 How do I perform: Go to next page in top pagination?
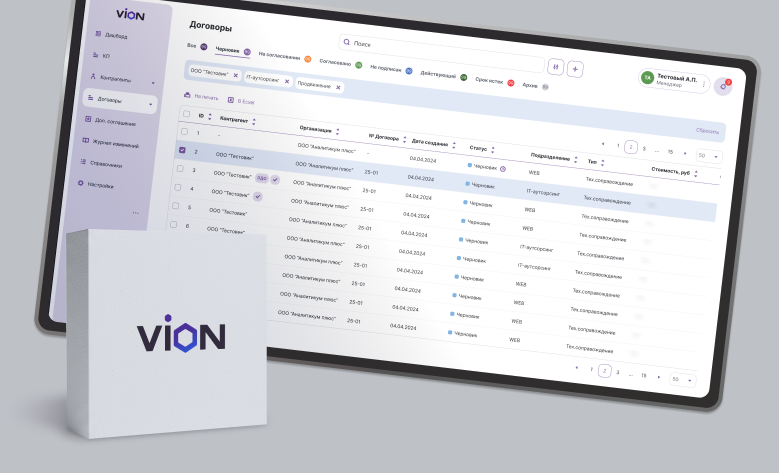point(685,153)
